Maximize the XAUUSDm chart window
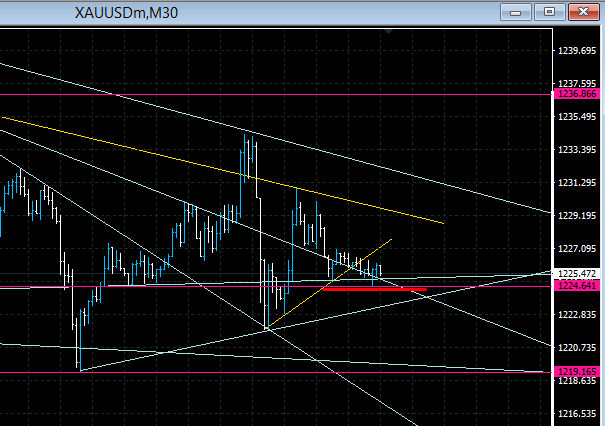605x426 pixels. click(549, 12)
